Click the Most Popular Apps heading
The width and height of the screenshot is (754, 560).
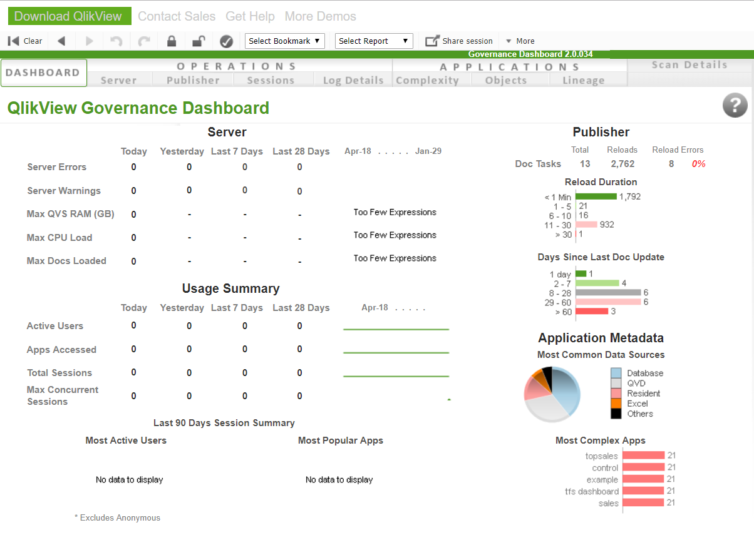[x=341, y=440]
